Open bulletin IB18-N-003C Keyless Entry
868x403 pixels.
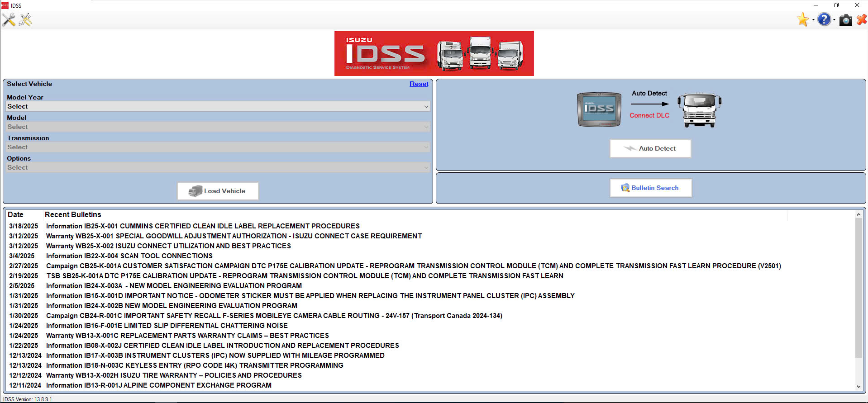(195, 365)
